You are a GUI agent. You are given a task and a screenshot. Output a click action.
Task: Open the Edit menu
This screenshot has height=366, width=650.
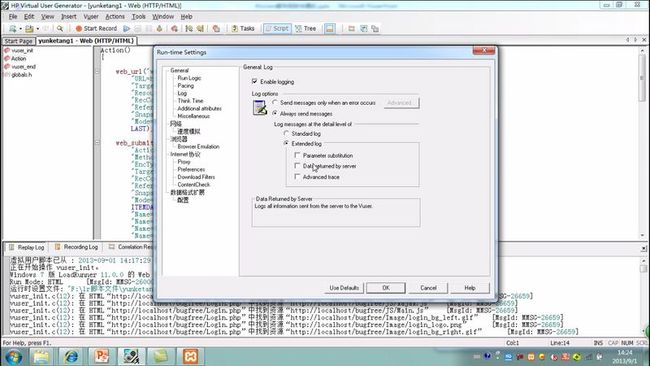pyautogui.click(x=29, y=17)
